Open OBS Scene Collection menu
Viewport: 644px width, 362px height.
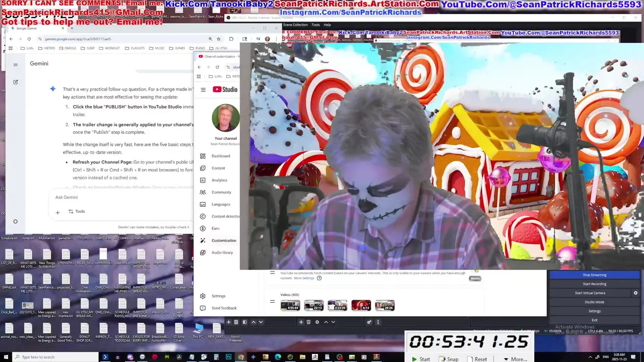[x=295, y=25]
